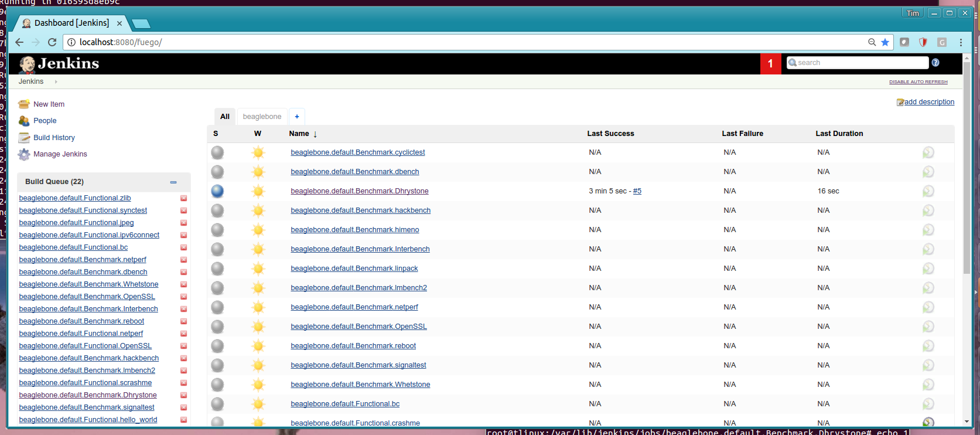The image size is (980, 435).
Task: Cancel queued build Benchmark.OpenSSL
Action: click(x=183, y=297)
